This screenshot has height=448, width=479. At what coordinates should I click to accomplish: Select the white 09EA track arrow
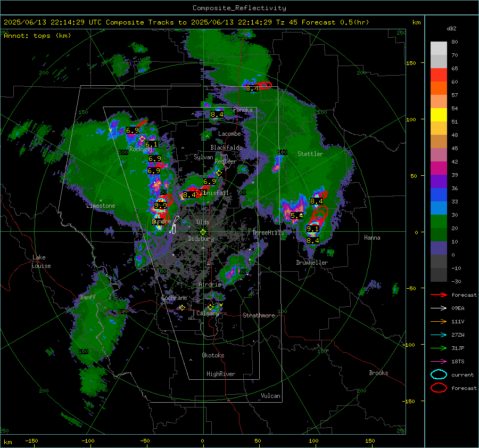[439, 308]
